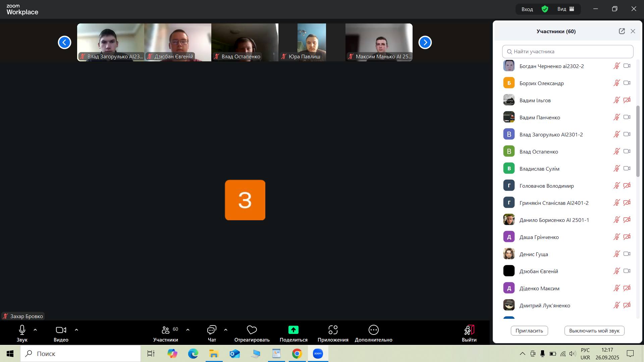644x362 pixels.
Task: Click the green encryption shield icon
Action: [545, 9]
